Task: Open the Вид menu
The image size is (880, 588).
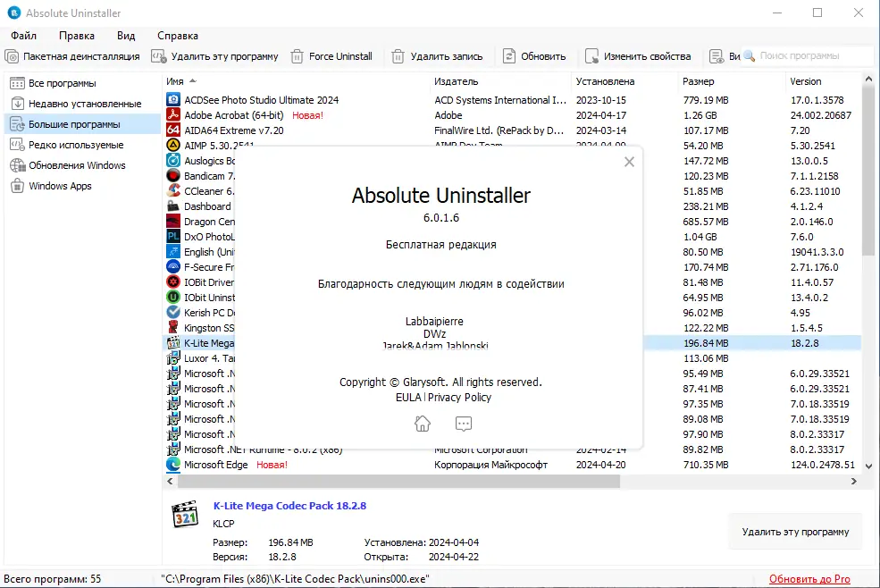Action: click(x=126, y=36)
